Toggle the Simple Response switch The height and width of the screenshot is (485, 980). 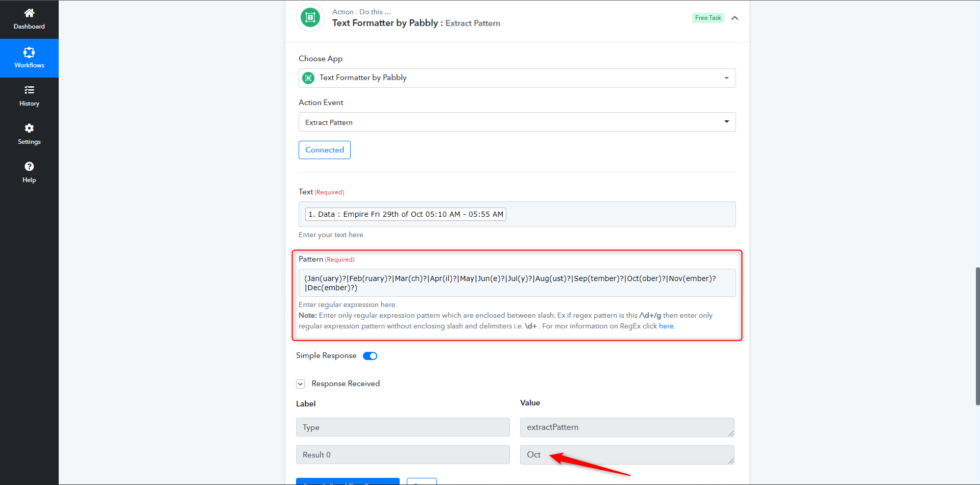click(370, 356)
